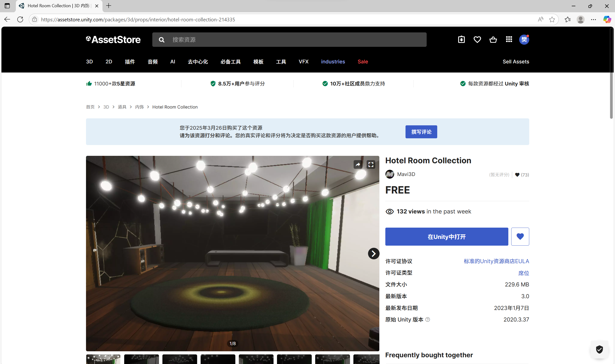The height and width of the screenshot is (364, 615).
Task: Open the 去中心化 category menu
Action: [x=198, y=61]
